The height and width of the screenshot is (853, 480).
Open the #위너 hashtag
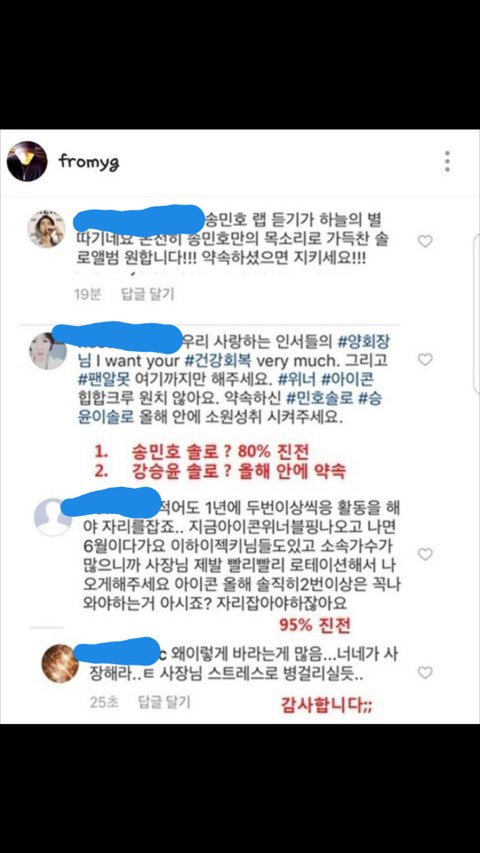294,380
